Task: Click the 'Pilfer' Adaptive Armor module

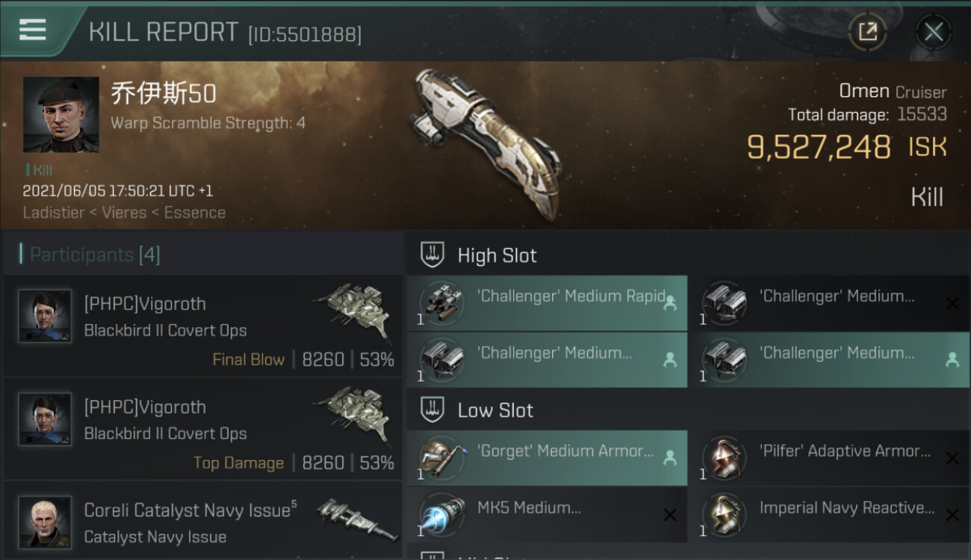Action: [x=828, y=458]
